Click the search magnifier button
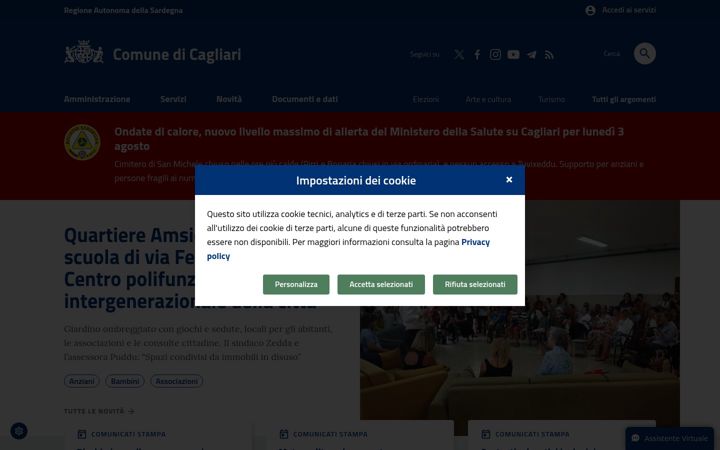720x450 pixels. pyautogui.click(x=645, y=53)
